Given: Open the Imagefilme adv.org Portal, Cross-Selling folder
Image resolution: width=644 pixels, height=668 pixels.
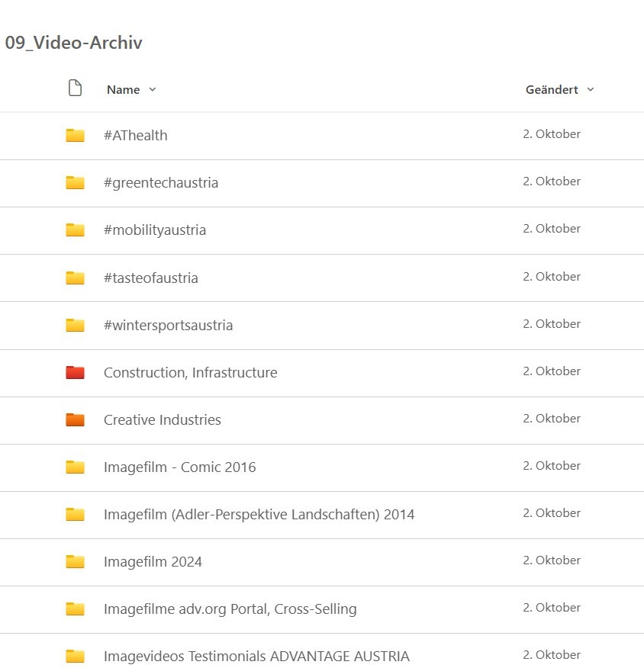Looking at the screenshot, I should (230, 609).
